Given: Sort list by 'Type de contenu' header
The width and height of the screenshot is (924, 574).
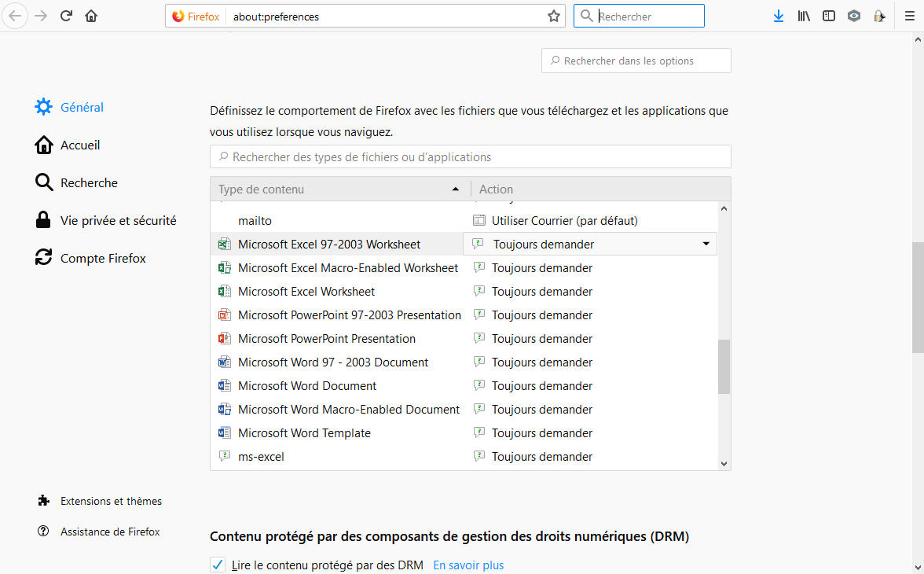Looking at the screenshot, I should [x=339, y=189].
